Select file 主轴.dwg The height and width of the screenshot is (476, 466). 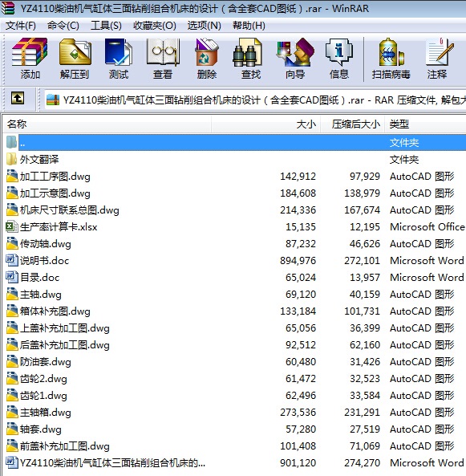[x=40, y=295]
